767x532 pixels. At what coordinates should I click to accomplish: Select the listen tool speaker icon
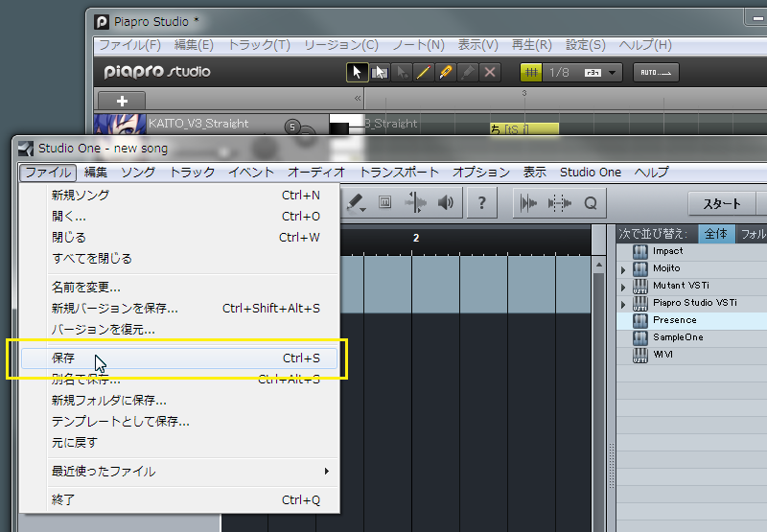click(x=445, y=202)
